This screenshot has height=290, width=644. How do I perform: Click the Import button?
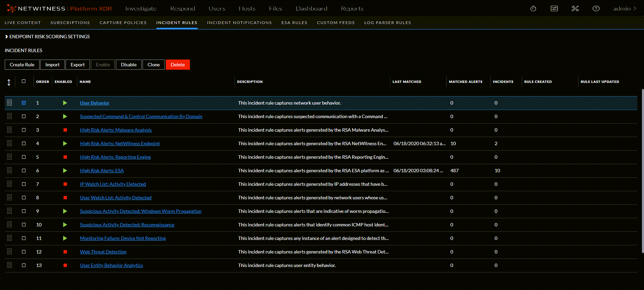[52, 65]
